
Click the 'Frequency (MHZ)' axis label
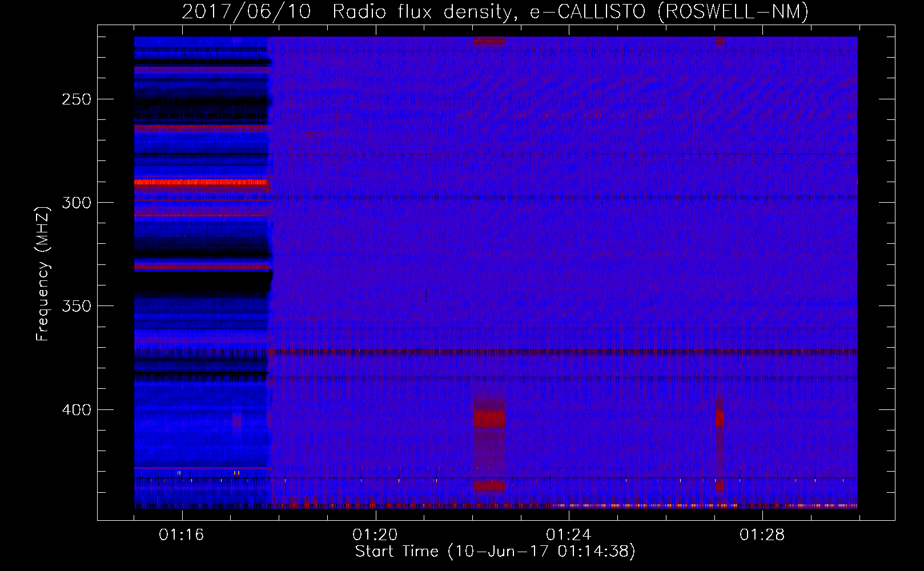(43, 274)
